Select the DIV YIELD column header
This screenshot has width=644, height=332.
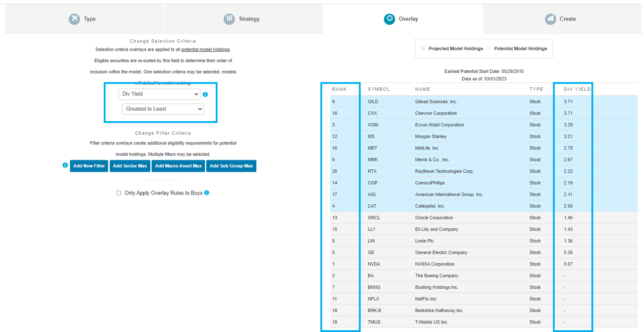click(x=577, y=89)
